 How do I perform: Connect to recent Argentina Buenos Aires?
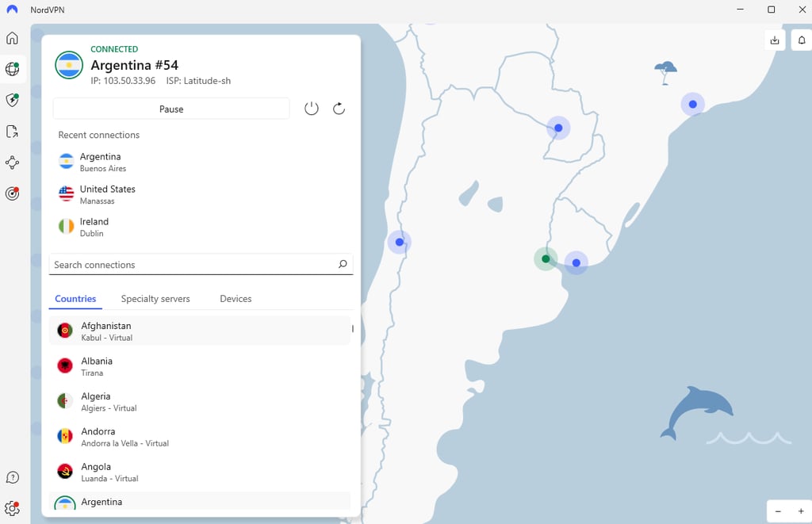click(201, 162)
